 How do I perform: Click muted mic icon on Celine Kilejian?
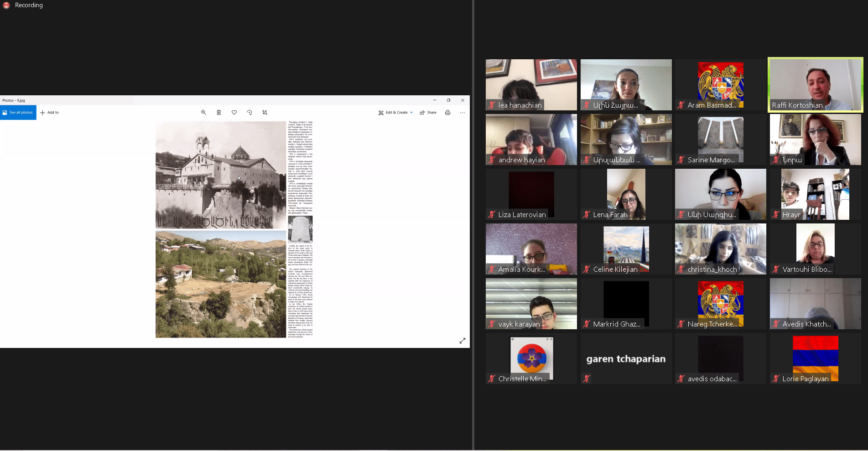pyautogui.click(x=587, y=269)
